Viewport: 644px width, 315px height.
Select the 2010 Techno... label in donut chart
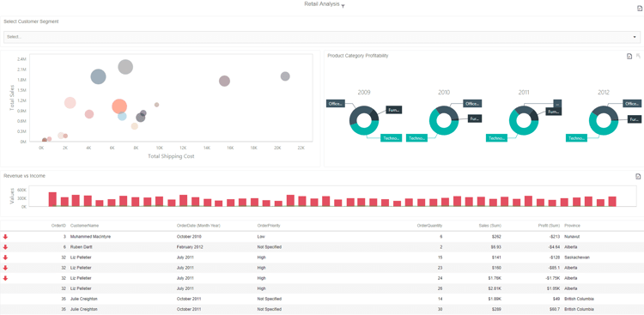tap(416, 138)
